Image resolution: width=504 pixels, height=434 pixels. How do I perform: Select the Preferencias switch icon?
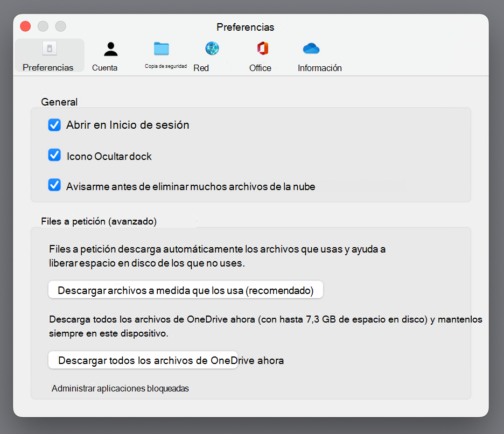pyautogui.click(x=50, y=48)
